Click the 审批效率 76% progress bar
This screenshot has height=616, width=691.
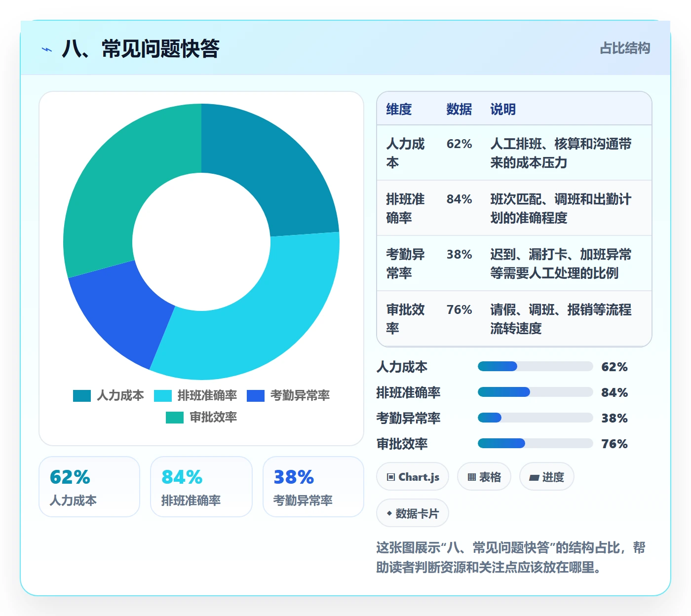pos(535,443)
